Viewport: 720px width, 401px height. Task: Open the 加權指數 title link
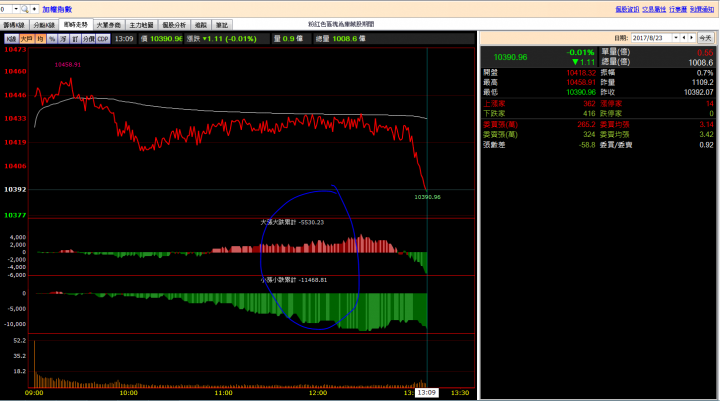pos(57,9)
